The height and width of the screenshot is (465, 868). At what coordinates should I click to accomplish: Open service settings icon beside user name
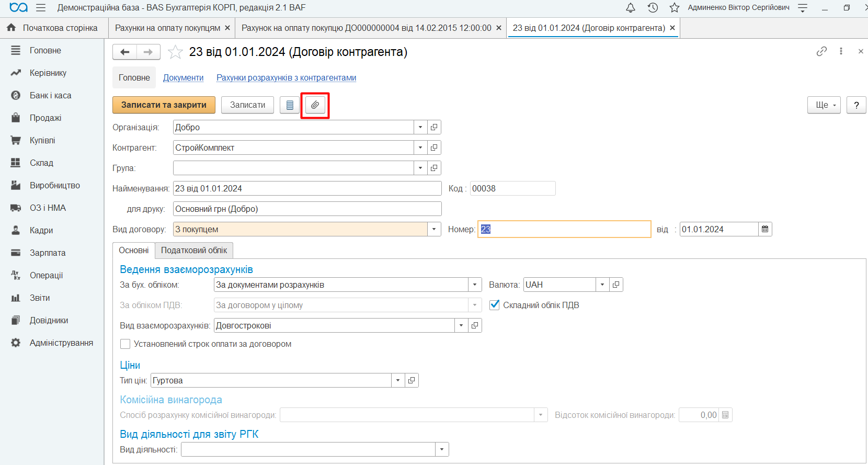pyautogui.click(x=803, y=8)
